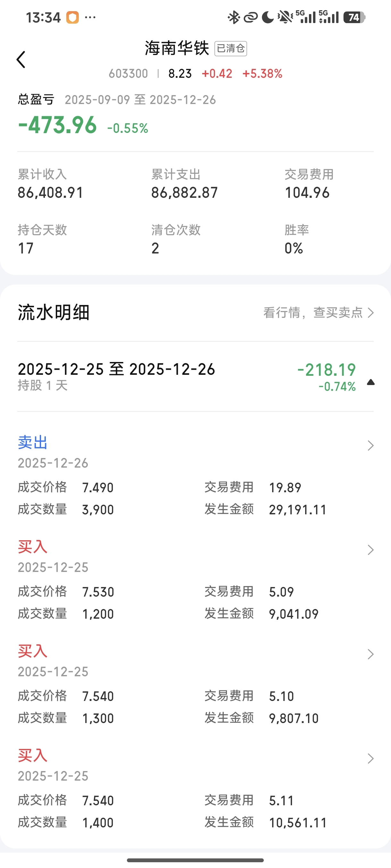This screenshot has width=391, height=868.
Task: Tap the home gesture bar
Action: (195, 860)
